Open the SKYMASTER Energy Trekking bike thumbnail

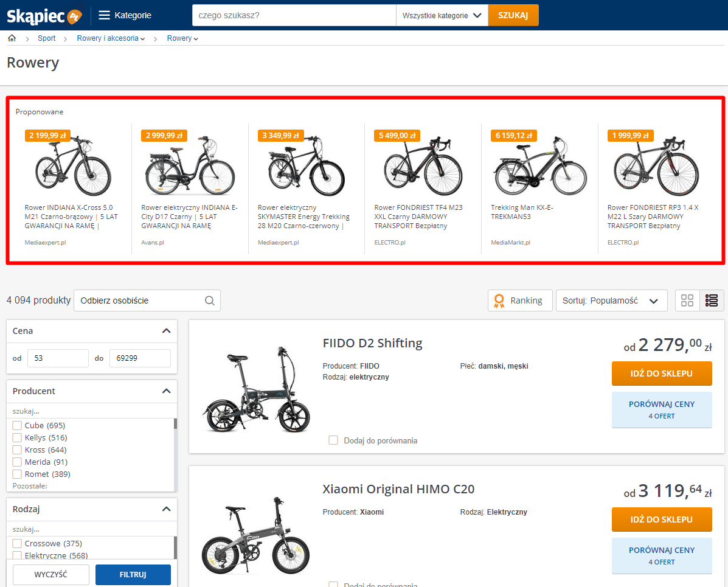[307, 166]
